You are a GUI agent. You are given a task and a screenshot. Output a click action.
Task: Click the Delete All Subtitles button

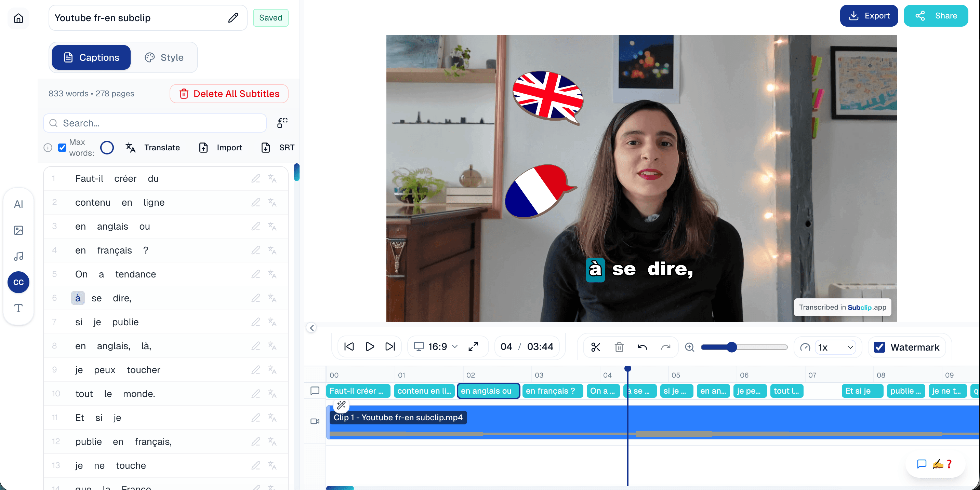229,94
